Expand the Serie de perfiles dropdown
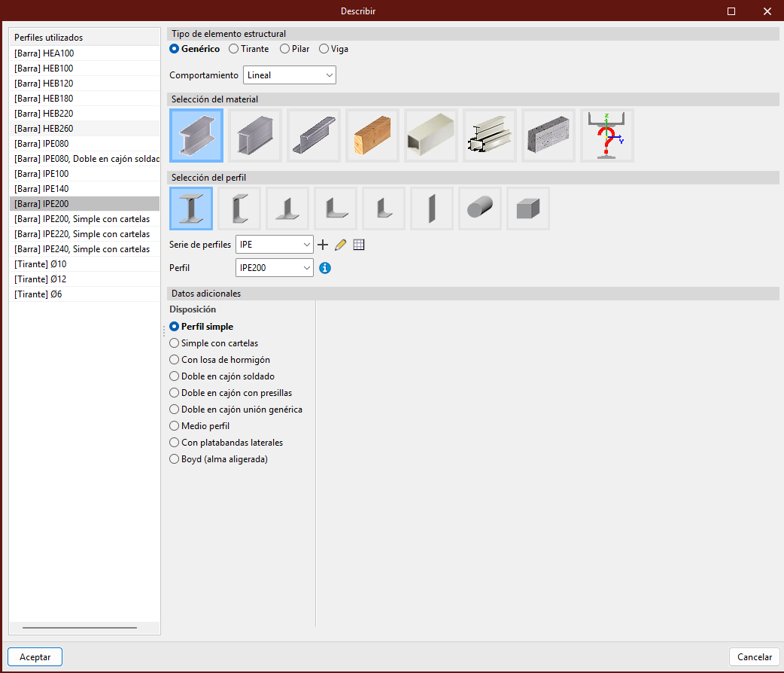The image size is (784, 673). tap(275, 245)
